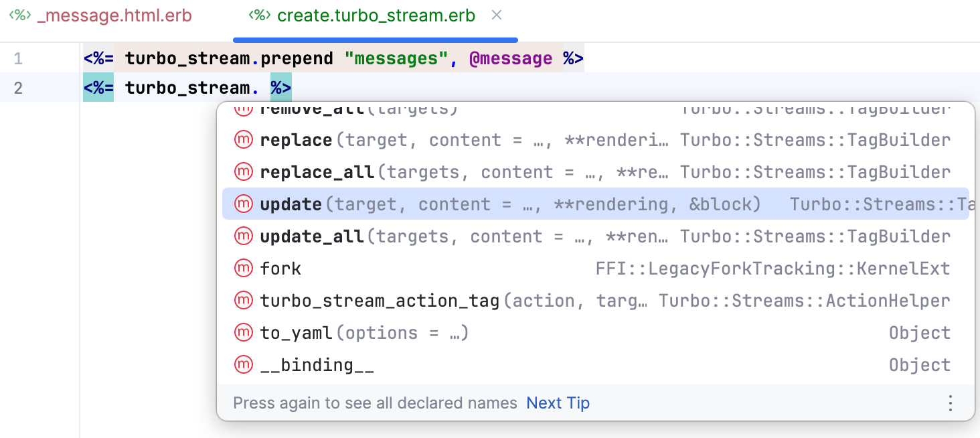980x438 pixels.
Task: Choose the replace_all completion entry
Action: (x=596, y=172)
